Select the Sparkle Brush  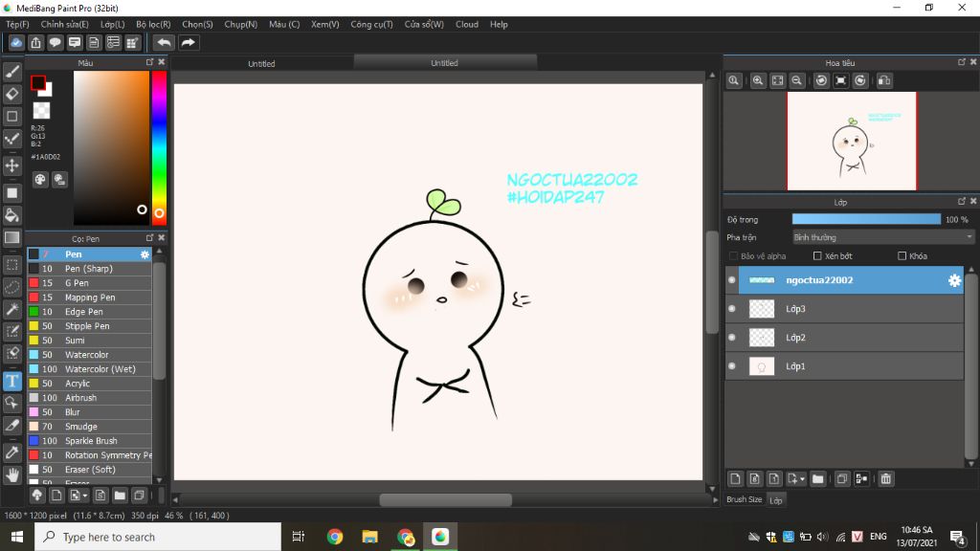[89, 441]
